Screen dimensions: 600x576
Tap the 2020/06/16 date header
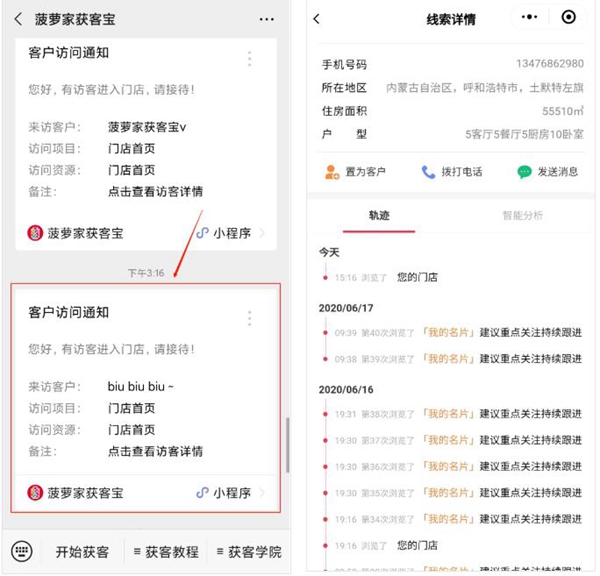pyautogui.click(x=346, y=390)
